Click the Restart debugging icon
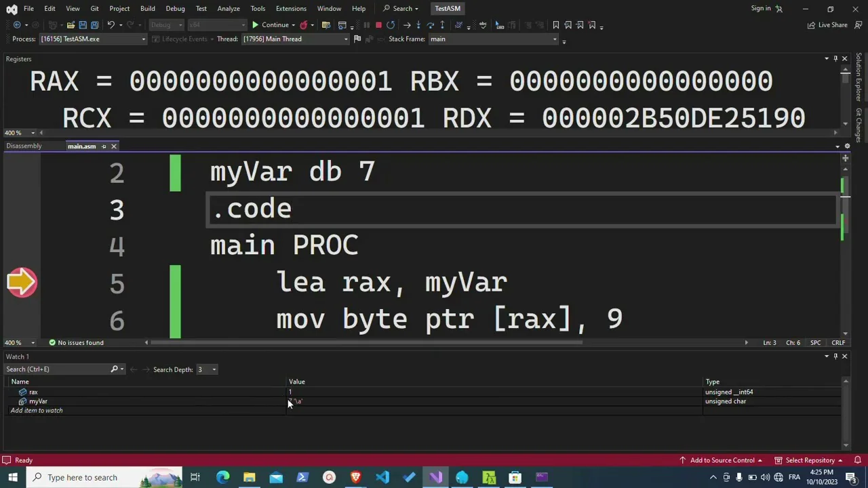 [x=391, y=25]
